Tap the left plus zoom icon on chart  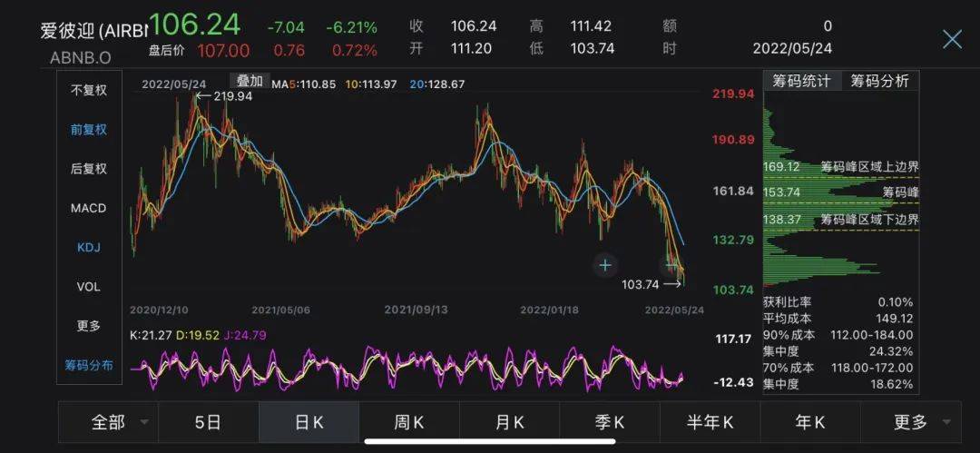605,265
